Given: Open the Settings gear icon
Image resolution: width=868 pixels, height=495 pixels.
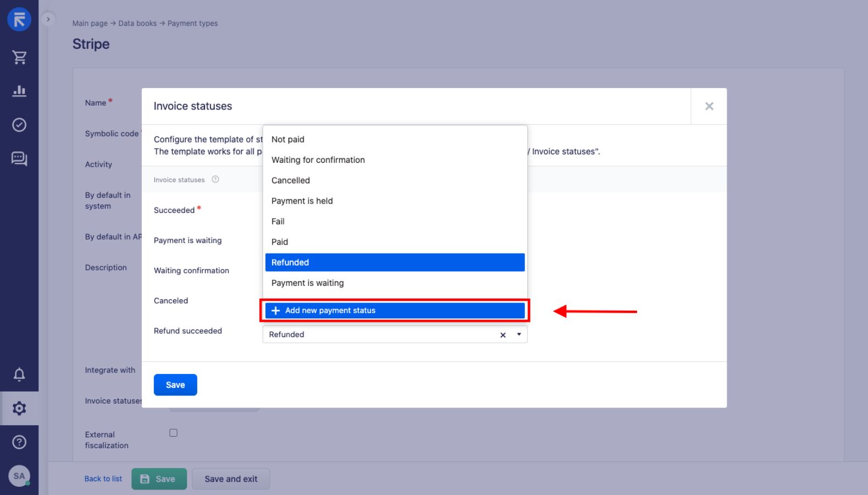Looking at the screenshot, I should click(x=19, y=409).
